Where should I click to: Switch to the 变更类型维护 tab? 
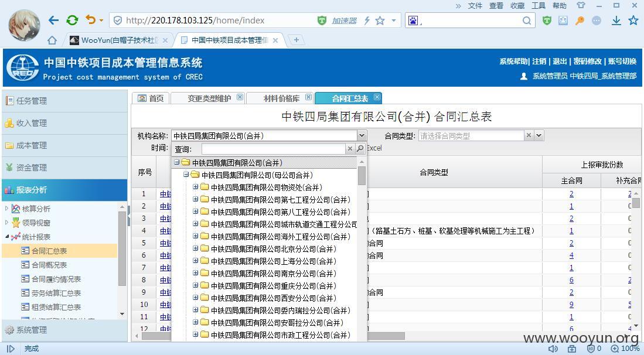pyautogui.click(x=209, y=98)
